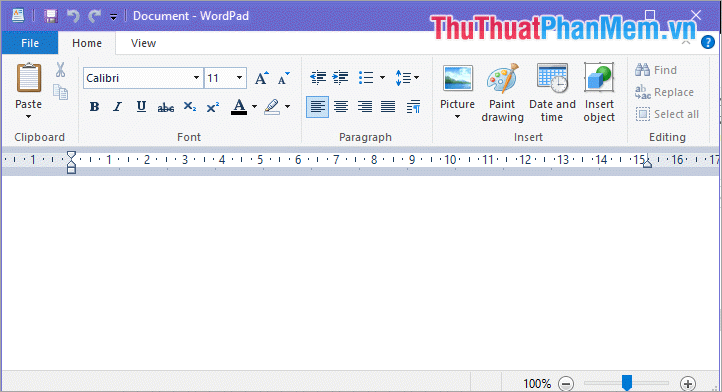722x392 pixels.
Task: Open the font size 11 dropdown
Action: (x=239, y=78)
